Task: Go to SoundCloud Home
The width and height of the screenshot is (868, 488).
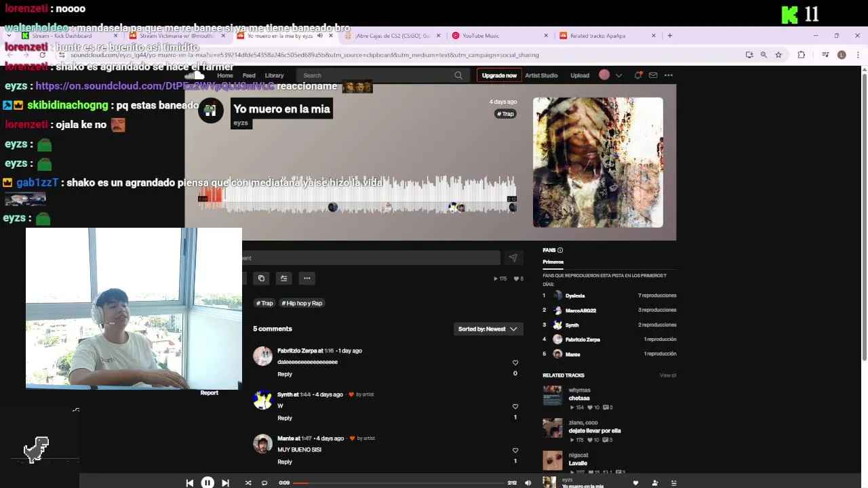Action: (225, 75)
